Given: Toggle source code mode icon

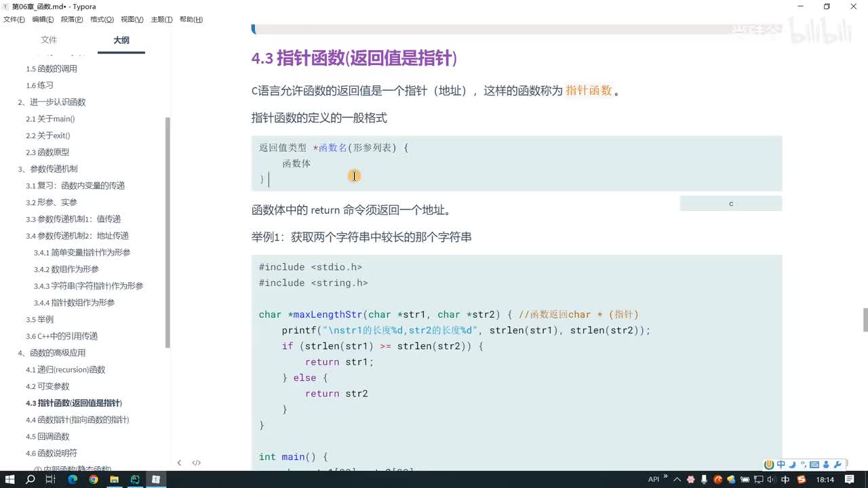Looking at the screenshot, I should (x=196, y=463).
